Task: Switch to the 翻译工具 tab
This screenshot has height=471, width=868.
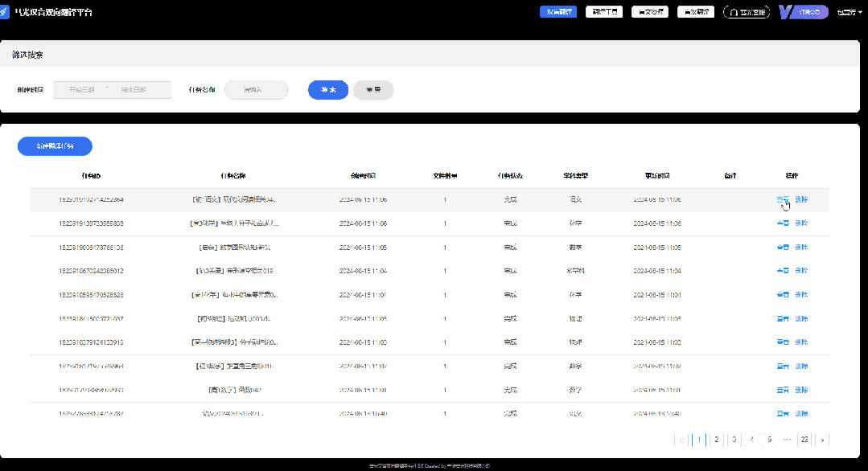Action: pos(604,11)
